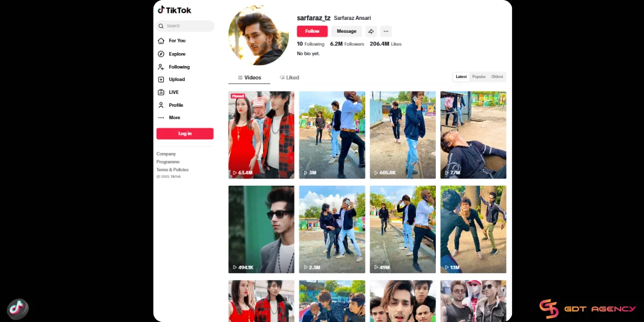Click the Sarfaraz Ansari display name

(353, 18)
